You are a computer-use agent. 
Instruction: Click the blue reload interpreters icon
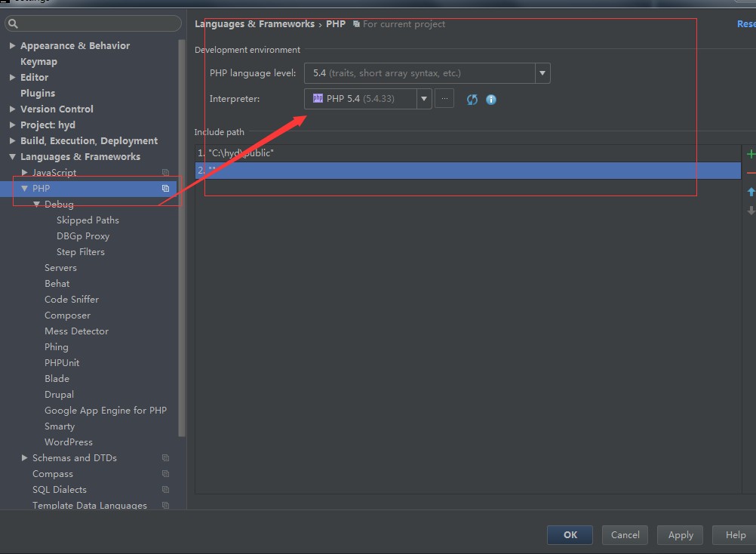tap(472, 100)
